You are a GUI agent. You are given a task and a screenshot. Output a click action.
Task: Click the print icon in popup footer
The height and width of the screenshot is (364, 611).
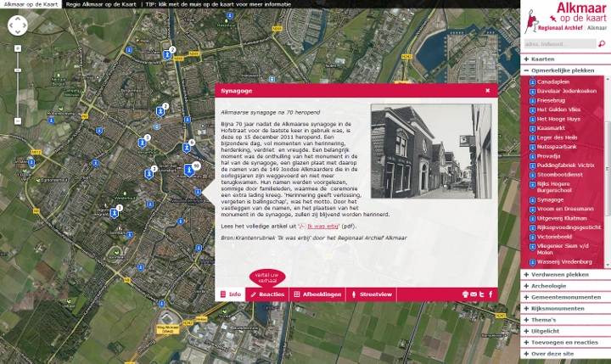tap(464, 294)
